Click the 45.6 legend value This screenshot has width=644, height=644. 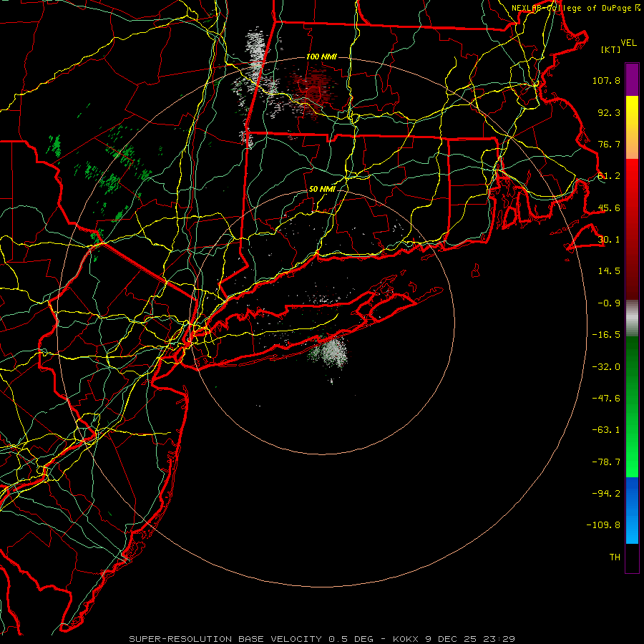[609, 208]
